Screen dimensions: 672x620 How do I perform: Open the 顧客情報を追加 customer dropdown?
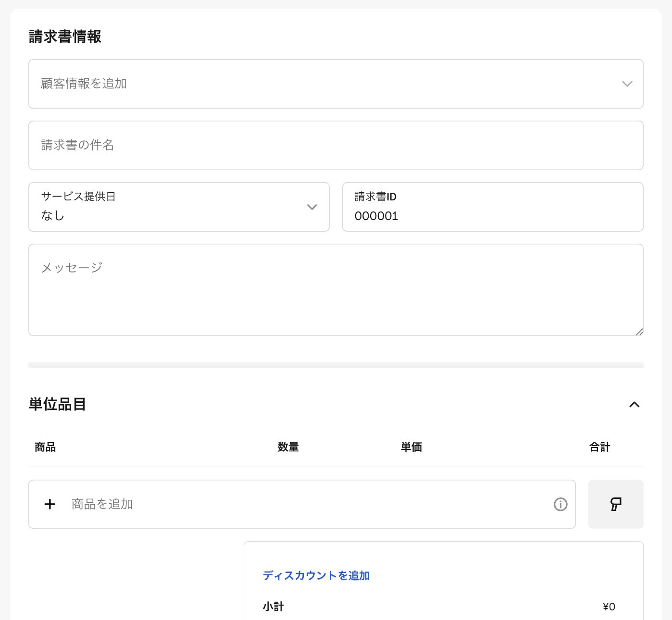pyautogui.click(x=336, y=84)
